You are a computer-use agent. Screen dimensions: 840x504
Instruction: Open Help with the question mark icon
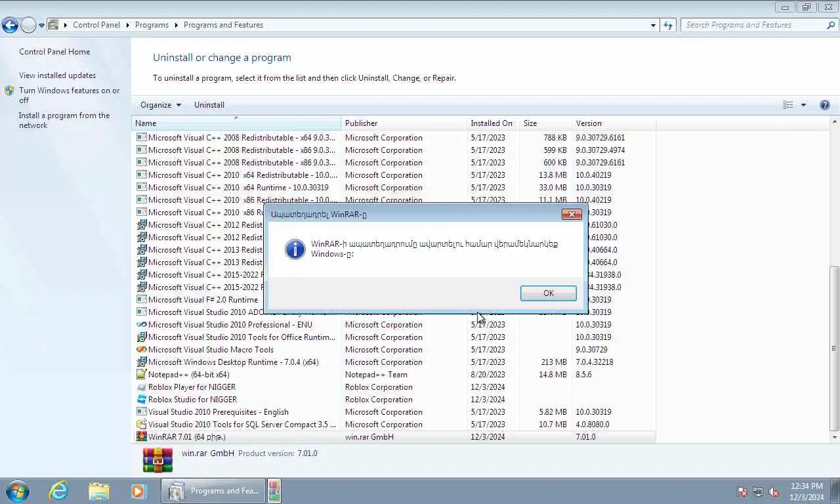(825, 105)
